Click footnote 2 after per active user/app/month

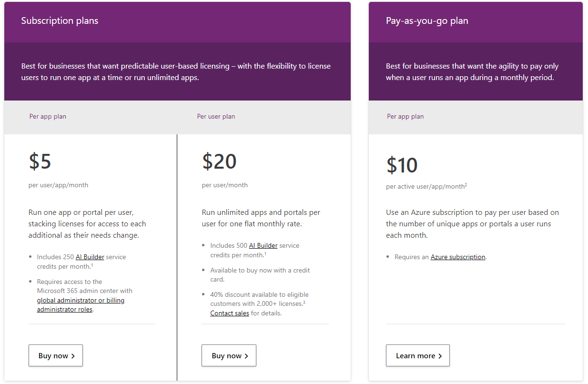tap(466, 185)
